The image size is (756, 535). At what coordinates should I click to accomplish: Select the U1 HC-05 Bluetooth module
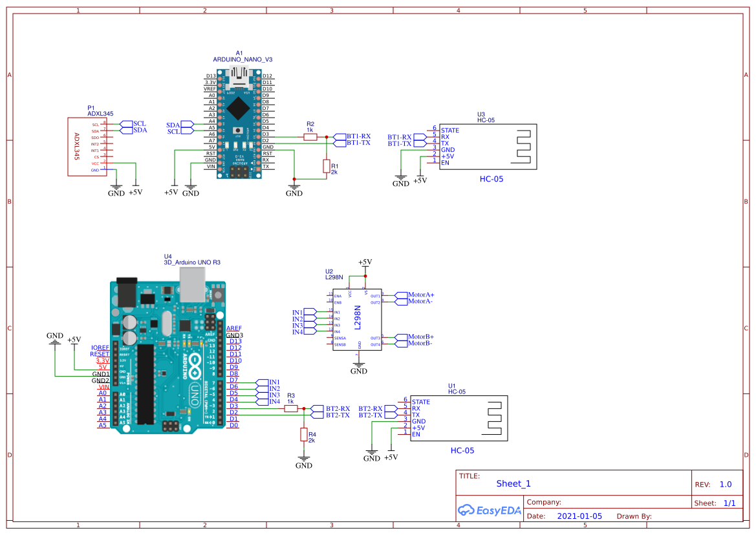[459, 418]
